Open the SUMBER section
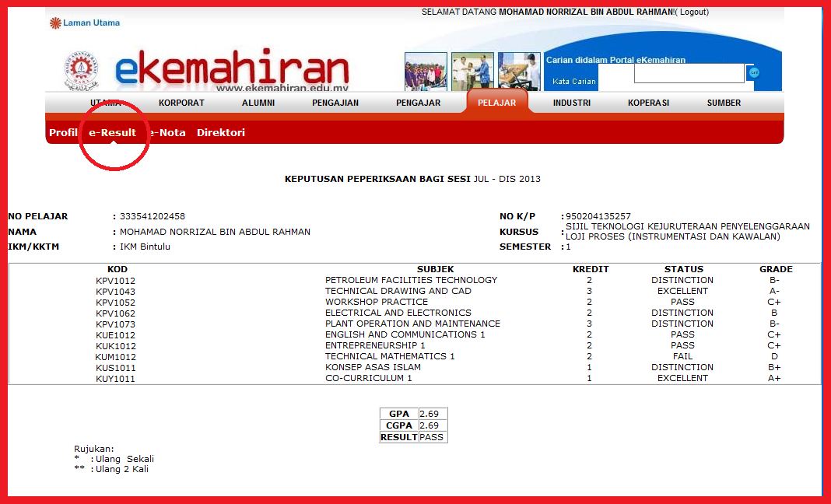 (724, 102)
